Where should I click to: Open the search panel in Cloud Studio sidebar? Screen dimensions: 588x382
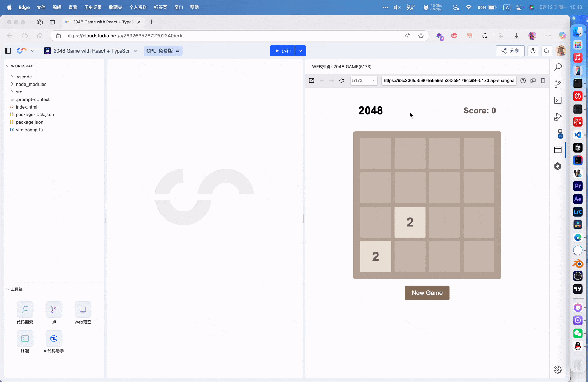point(558,67)
